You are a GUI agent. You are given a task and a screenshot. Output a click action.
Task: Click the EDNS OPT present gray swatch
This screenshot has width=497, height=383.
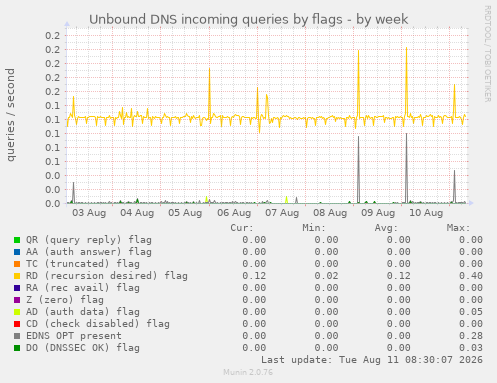[x=17, y=336]
